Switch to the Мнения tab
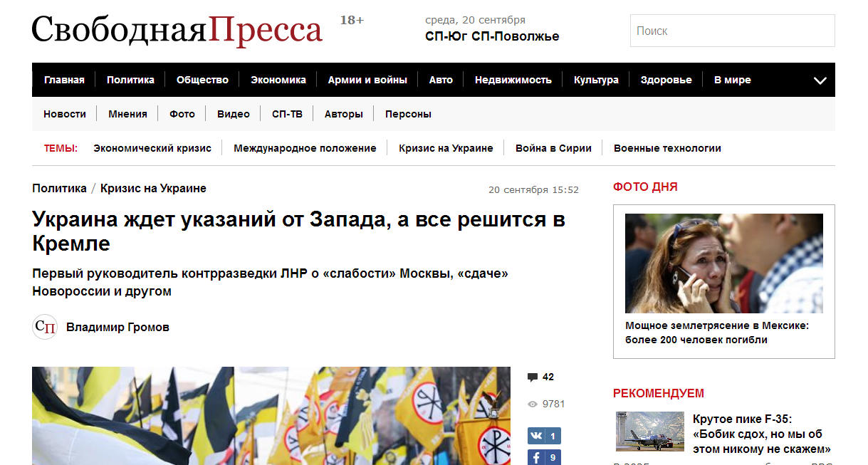Viewport: 868px width, 465px height. coord(127,114)
